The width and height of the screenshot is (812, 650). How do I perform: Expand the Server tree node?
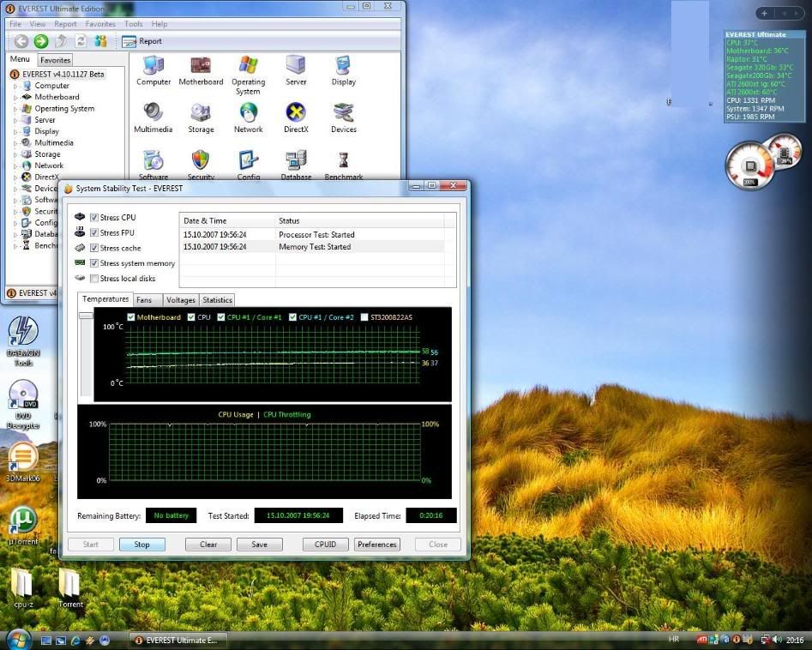tap(15, 120)
